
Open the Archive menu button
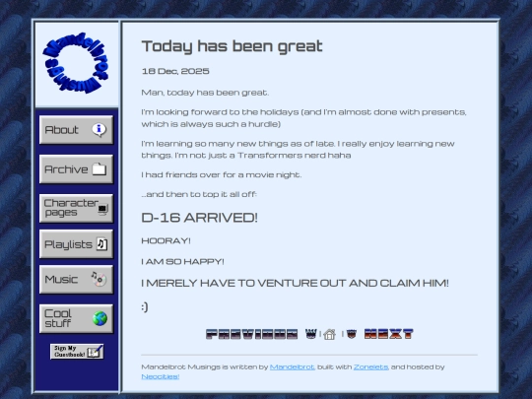point(76,169)
